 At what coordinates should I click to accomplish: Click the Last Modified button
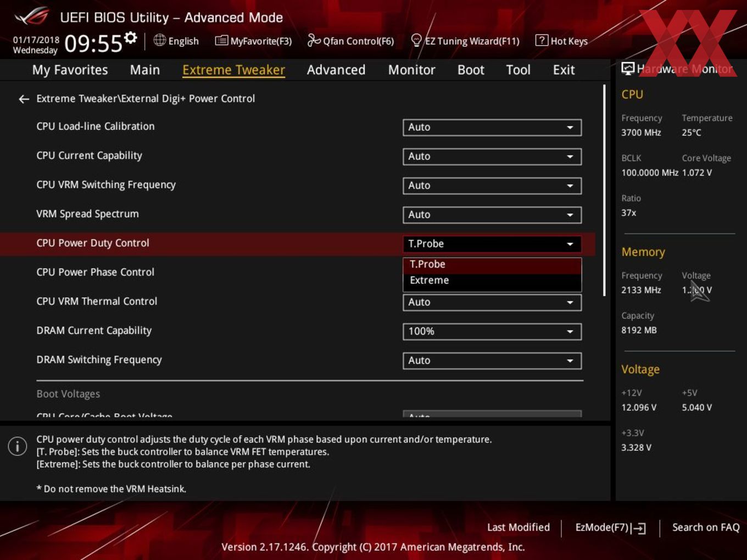click(x=519, y=527)
